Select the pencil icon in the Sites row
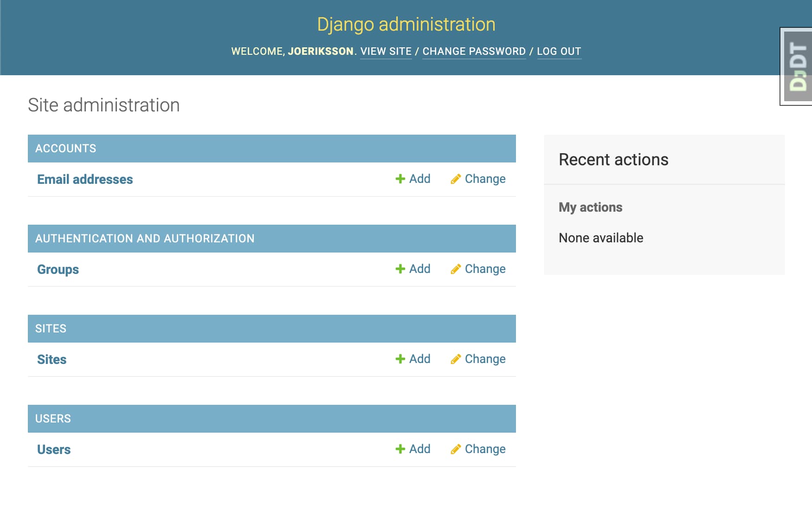Screen dimensions: 812x532 (x=456, y=359)
